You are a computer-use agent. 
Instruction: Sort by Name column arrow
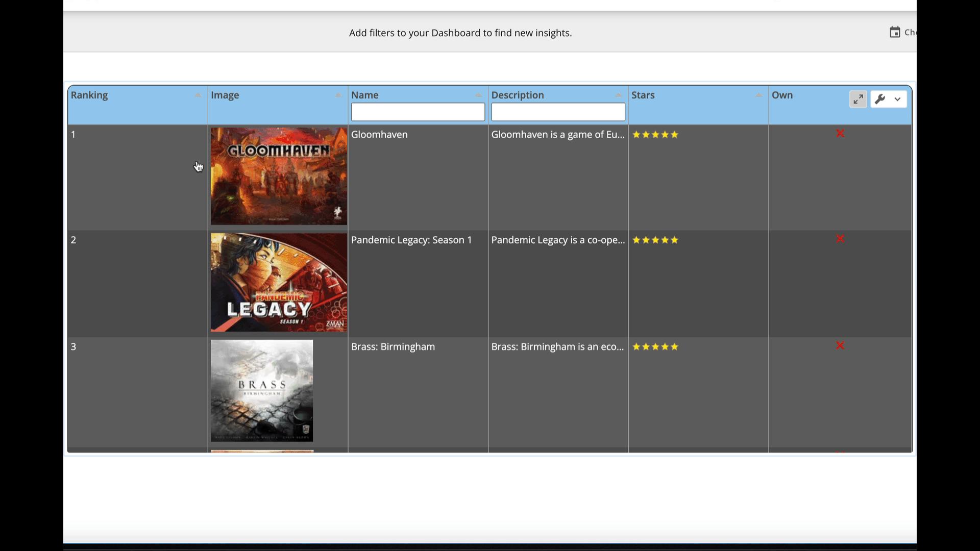[478, 95]
